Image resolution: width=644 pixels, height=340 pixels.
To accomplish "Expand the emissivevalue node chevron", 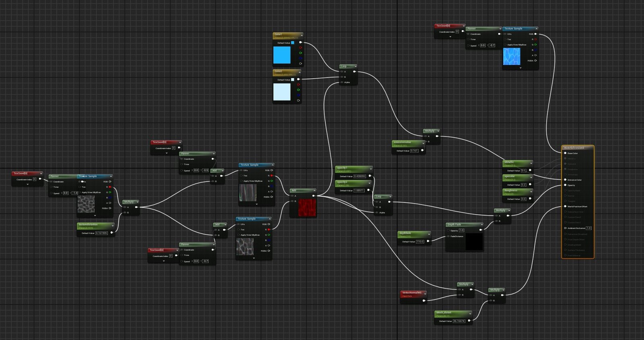I will pyautogui.click(x=423, y=143).
